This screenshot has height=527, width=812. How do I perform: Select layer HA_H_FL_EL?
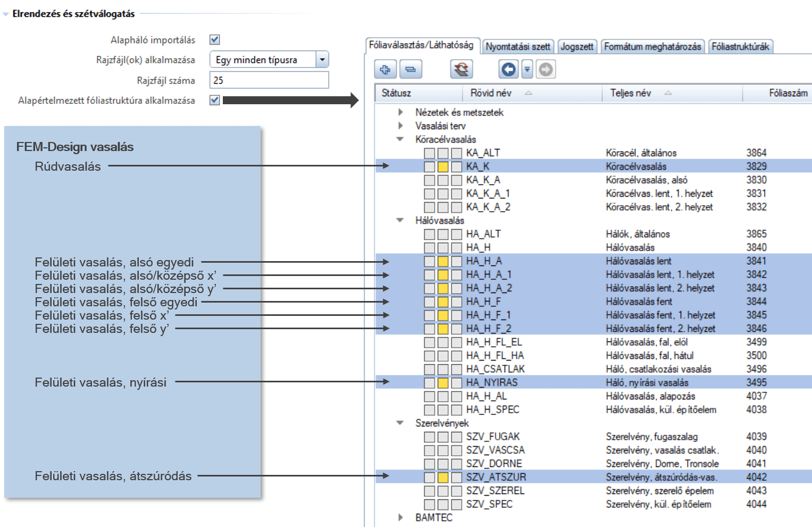[494, 342]
